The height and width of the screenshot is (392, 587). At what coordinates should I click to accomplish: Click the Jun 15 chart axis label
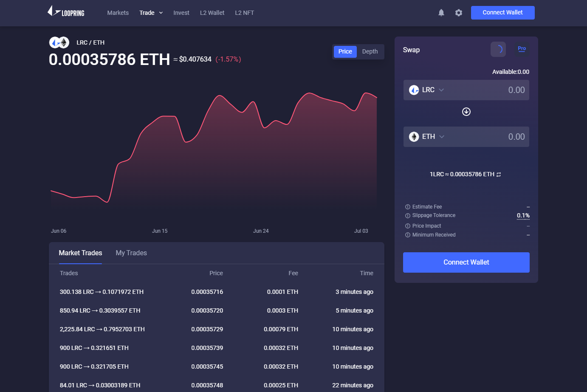[x=160, y=231]
